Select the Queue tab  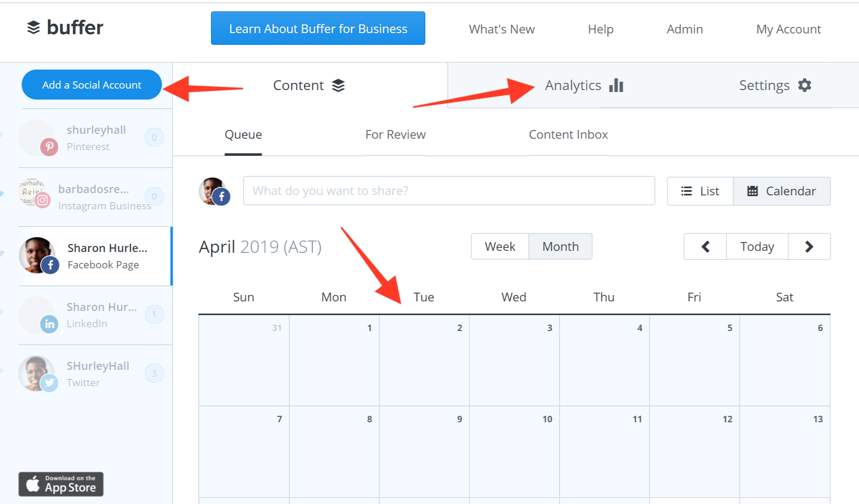(242, 133)
